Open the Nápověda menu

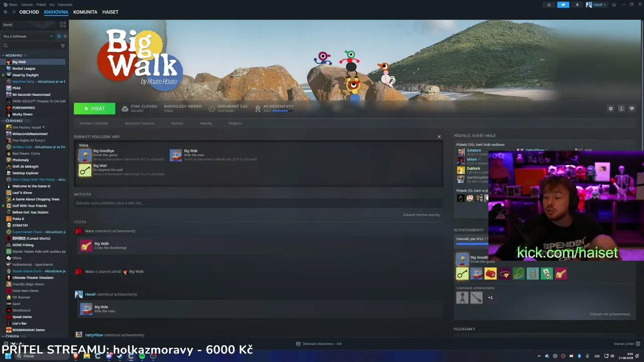tap(65, 5)
